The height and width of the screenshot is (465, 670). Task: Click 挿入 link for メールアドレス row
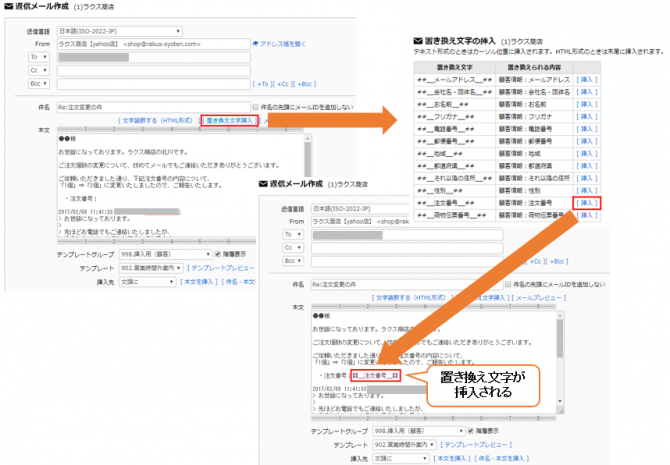587,80
